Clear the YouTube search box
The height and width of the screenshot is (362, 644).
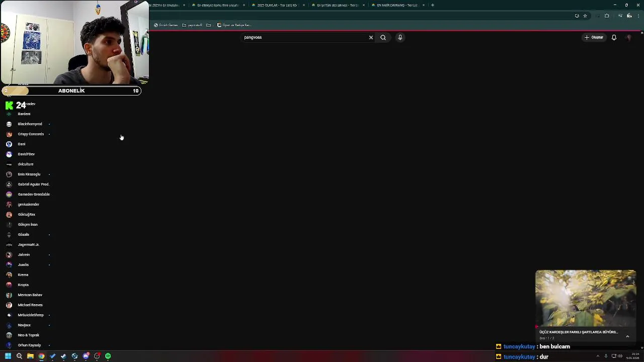coord(371,37)
